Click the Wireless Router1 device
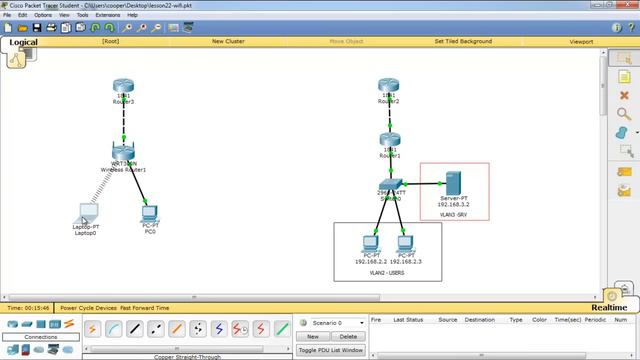 pyautogui.click(x=123, y=152)
